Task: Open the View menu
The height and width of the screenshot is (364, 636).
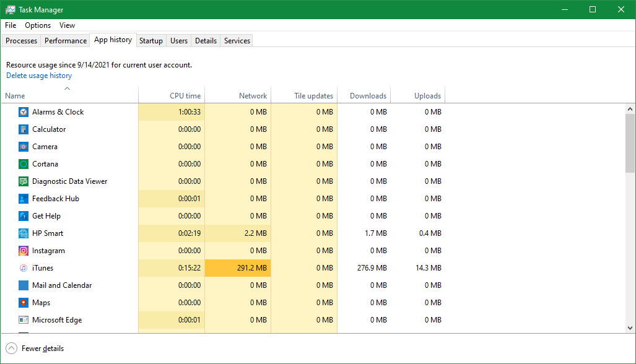Action: 67,25
